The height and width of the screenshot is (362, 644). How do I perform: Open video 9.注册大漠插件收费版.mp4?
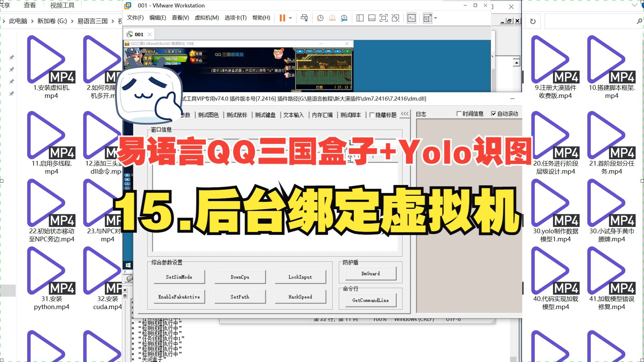point(555,67)
